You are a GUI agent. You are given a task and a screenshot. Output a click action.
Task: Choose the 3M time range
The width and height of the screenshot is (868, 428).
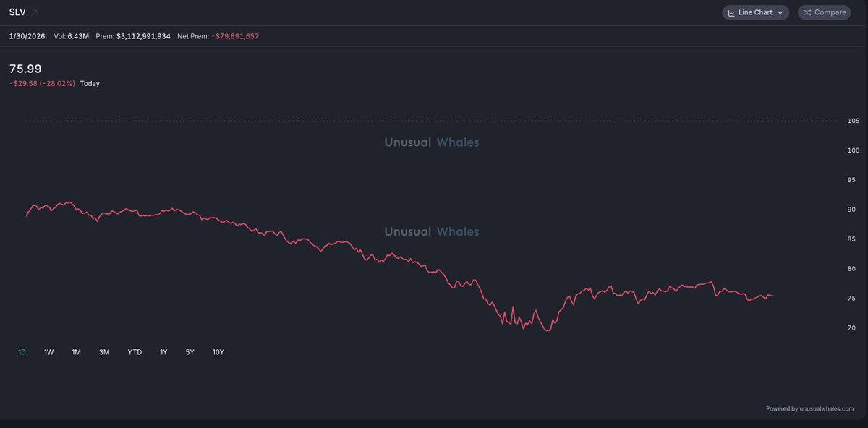click(104, 352)
